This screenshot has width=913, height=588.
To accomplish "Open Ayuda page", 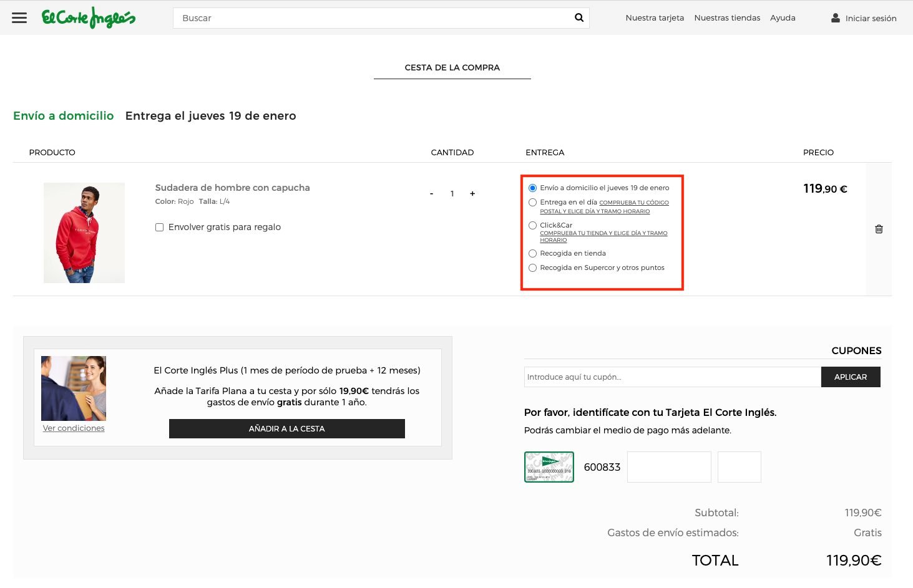I will pos(783,18).
